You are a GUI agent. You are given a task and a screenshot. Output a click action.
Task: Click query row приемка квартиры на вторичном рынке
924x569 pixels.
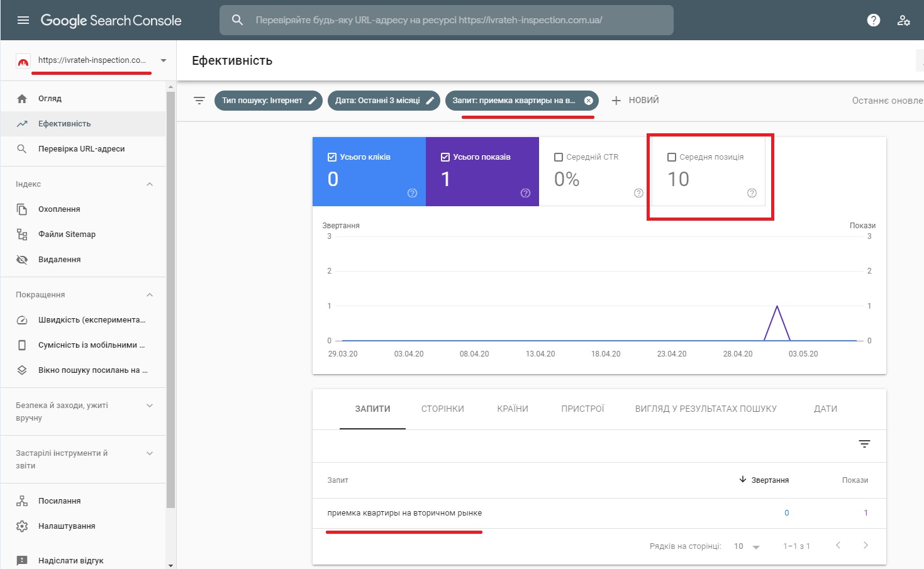pos(599,513)
